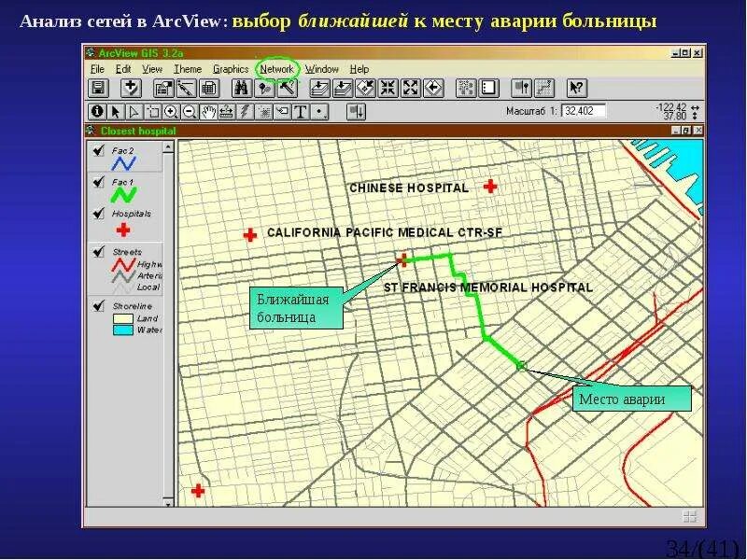Select the Hot Link lightning tool

click(245, 112)
